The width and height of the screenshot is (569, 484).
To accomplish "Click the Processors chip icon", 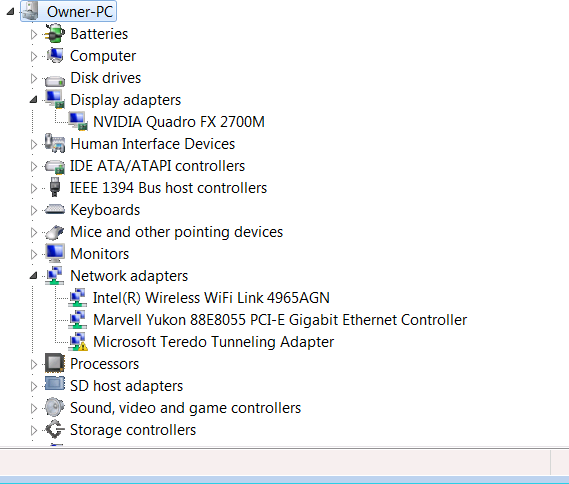I will tap(54, 363).
